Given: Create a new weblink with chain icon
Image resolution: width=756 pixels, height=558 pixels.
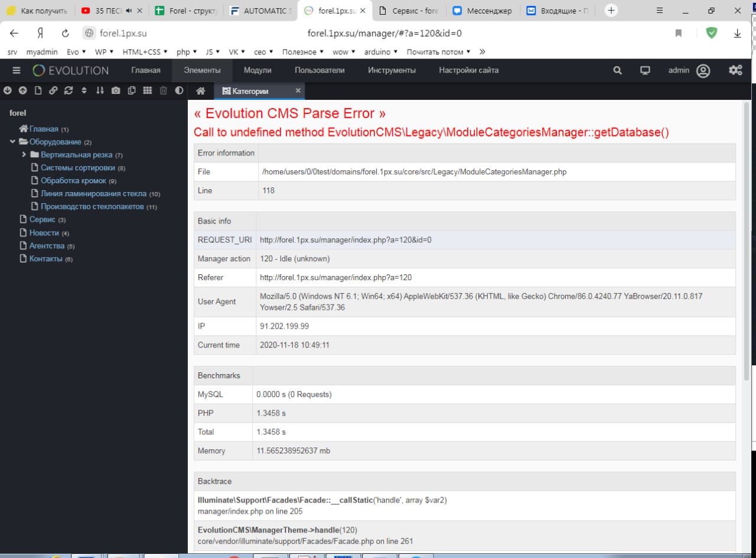Looking at the screenshot, I should click(53, 90).
